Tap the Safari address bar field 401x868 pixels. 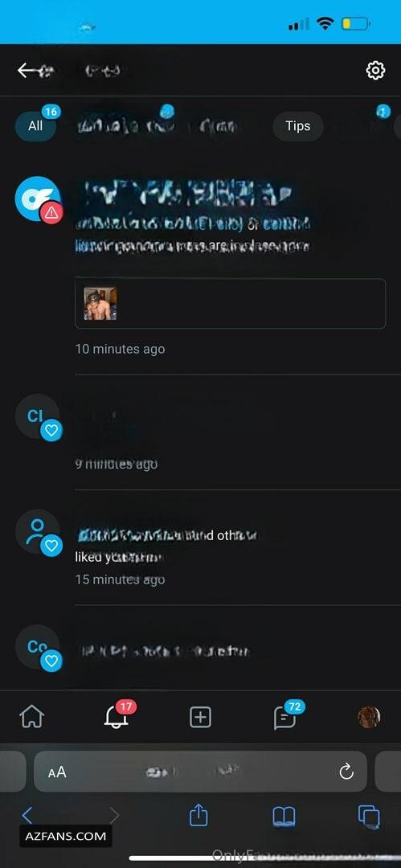pos(201,772)
